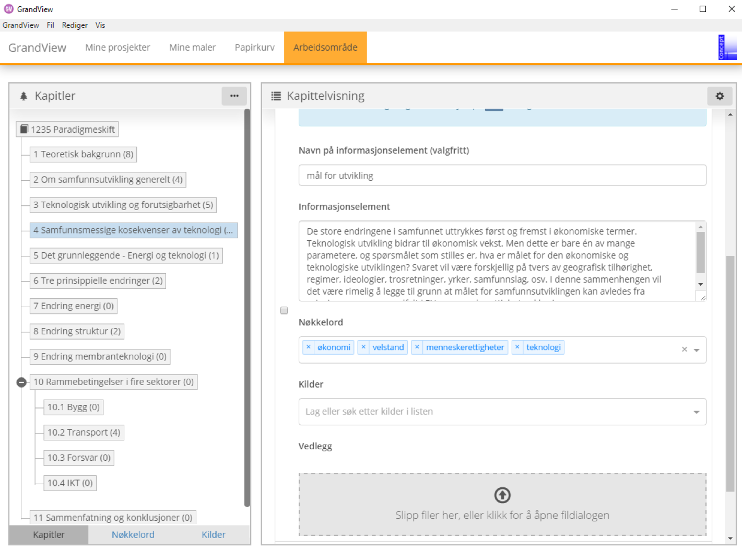Remove the menneskerettigheter keyword tag

pos(417,347)
